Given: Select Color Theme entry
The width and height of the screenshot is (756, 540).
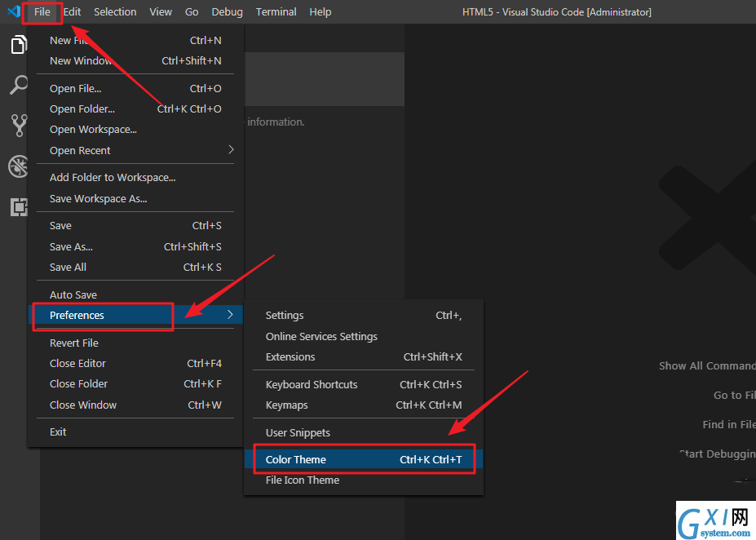Looking at the screenshot, I should [x=364, y=459].
